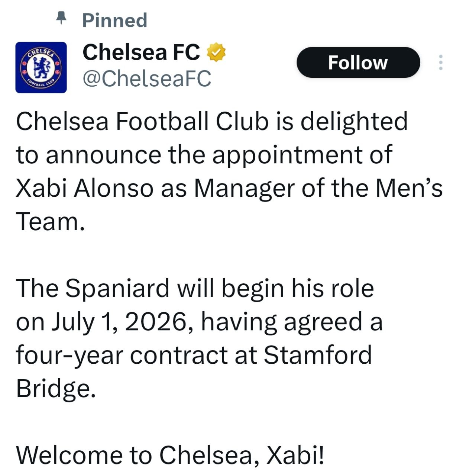This screenshot has height=476, width=466.
Task: Click the Pinned label text
Action: pos(114,20)
